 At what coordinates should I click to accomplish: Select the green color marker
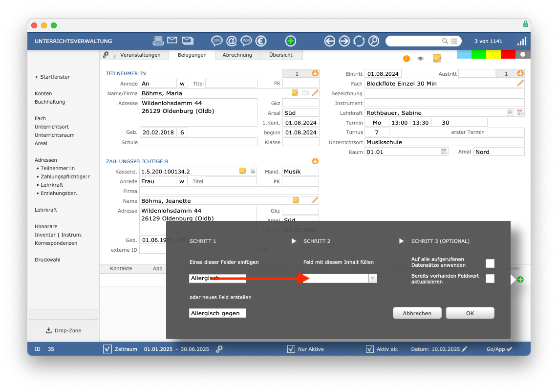(x=479, y=54)
